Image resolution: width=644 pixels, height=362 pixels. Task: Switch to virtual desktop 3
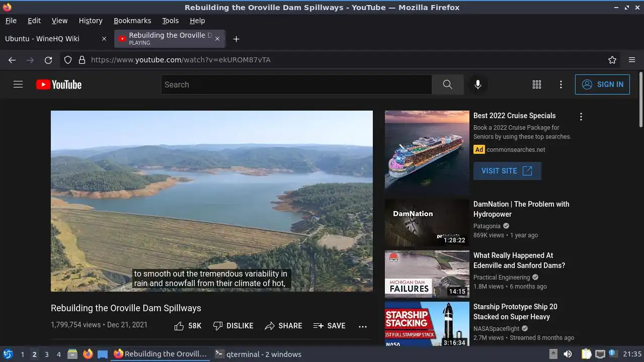tap(46, 354)
